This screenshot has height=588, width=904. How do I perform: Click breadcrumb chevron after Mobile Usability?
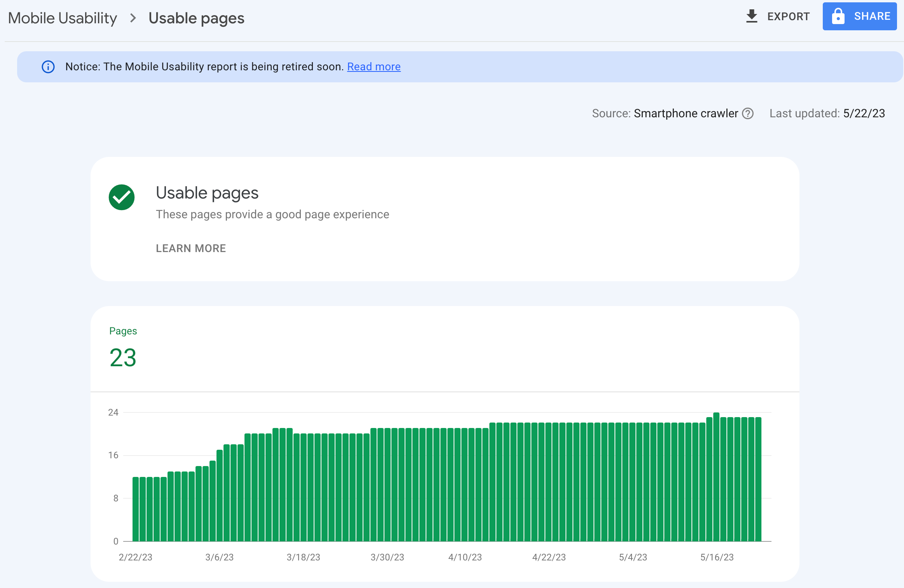[x=133, y=18]
